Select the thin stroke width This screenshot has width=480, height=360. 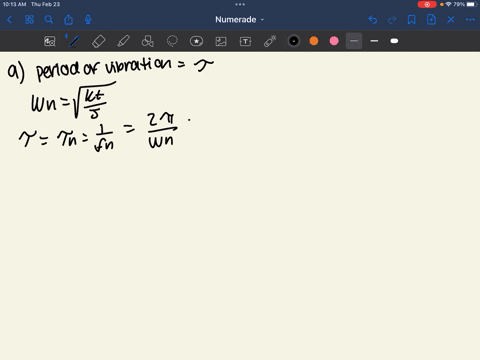tap(354, 41)
